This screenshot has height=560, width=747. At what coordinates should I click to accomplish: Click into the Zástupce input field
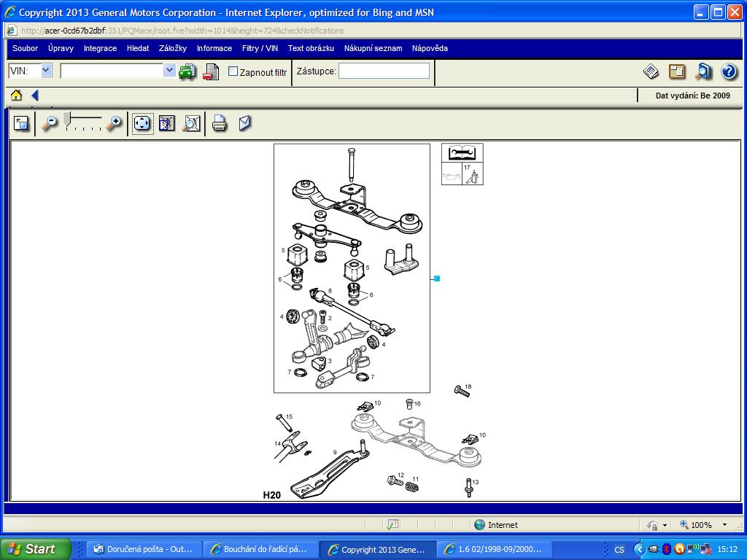(384, 71)
